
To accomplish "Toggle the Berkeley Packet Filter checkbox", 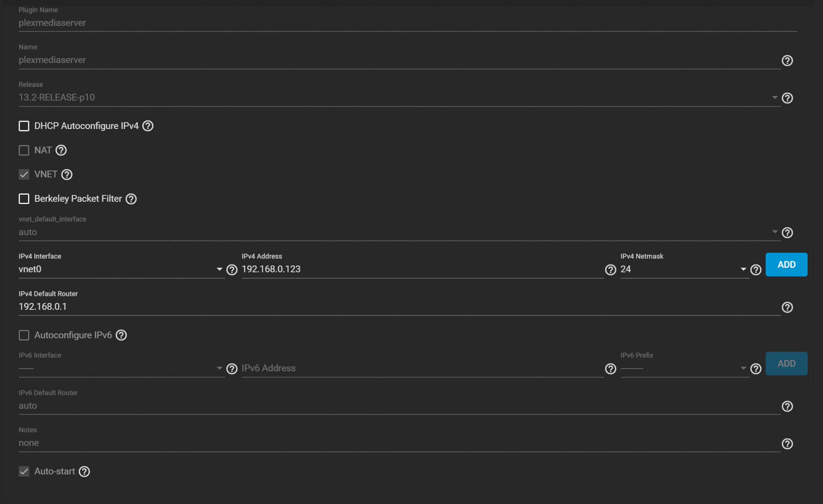I will tap(24, 199).
